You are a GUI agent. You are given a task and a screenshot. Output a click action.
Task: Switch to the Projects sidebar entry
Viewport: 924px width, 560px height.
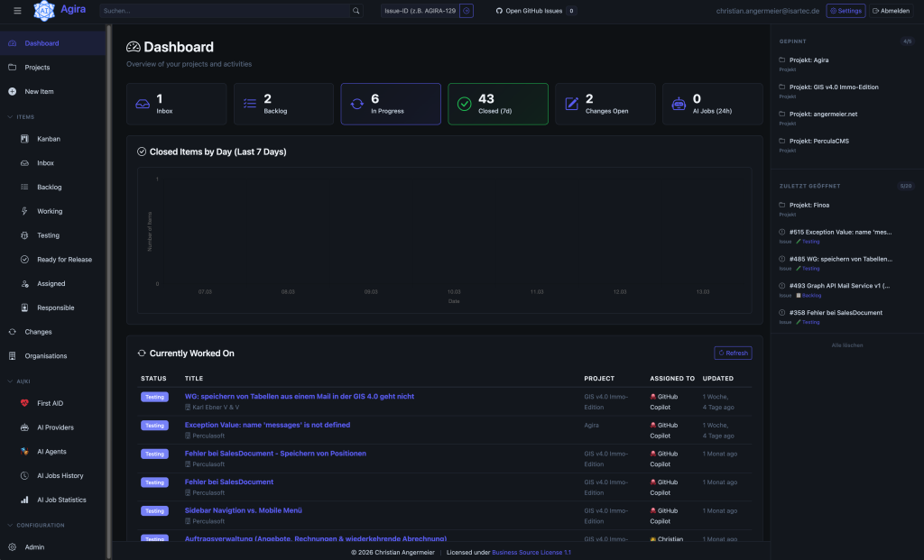[39, 67]
